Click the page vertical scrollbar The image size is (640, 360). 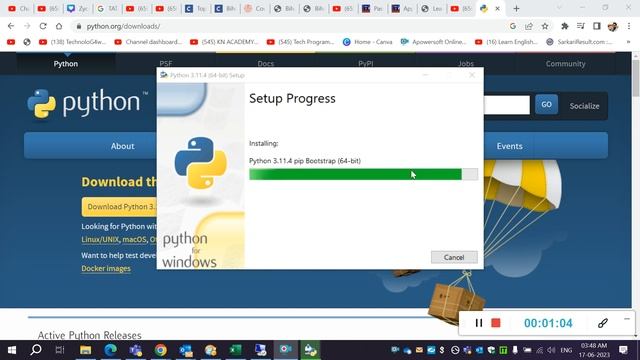click(x=636, y=78)
